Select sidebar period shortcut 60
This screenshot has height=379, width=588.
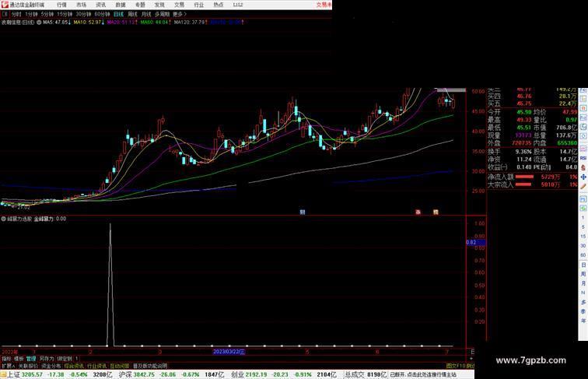(583, 255)
